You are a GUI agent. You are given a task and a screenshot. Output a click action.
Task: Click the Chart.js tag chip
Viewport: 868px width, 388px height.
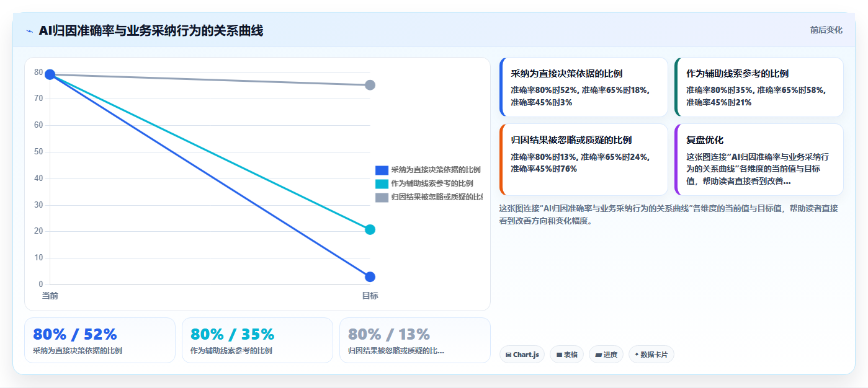[522, 355]
